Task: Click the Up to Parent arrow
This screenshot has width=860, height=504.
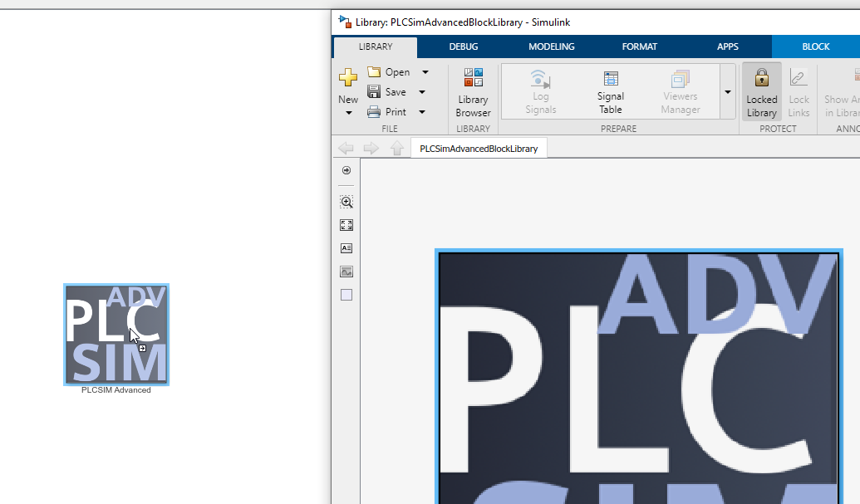Action: point(397,148)
